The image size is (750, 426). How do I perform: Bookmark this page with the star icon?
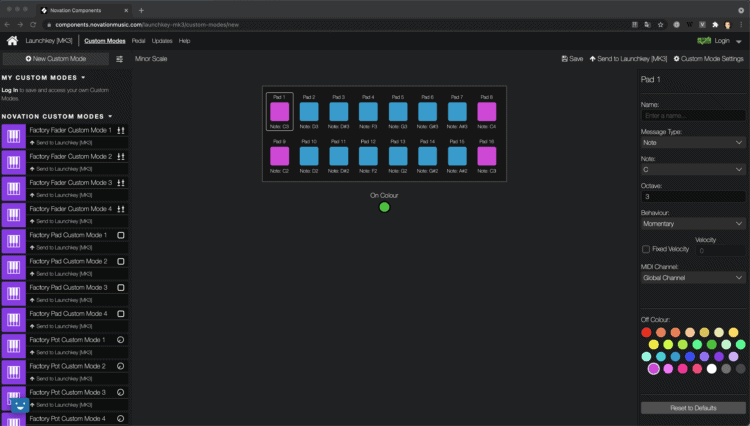click(661, 24)
